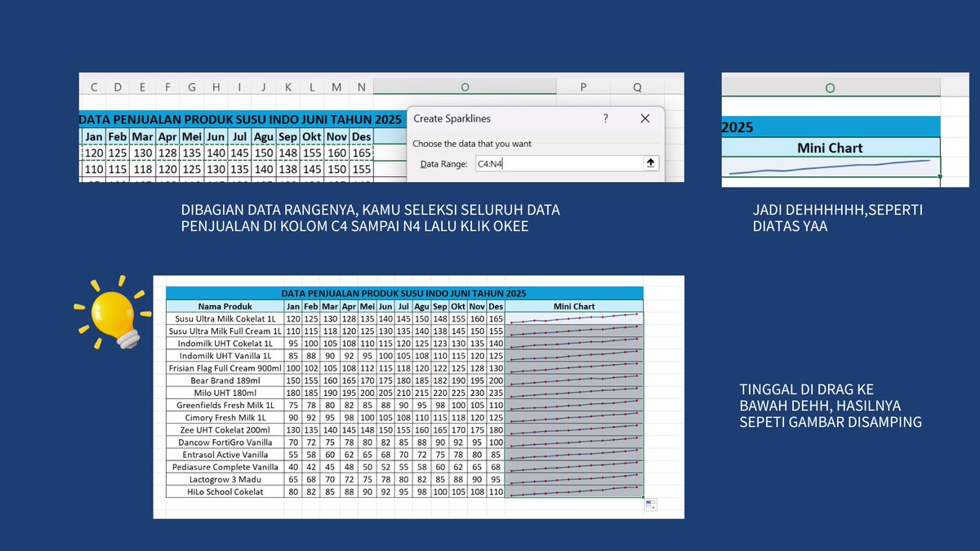Select column E header

point(143,87)
